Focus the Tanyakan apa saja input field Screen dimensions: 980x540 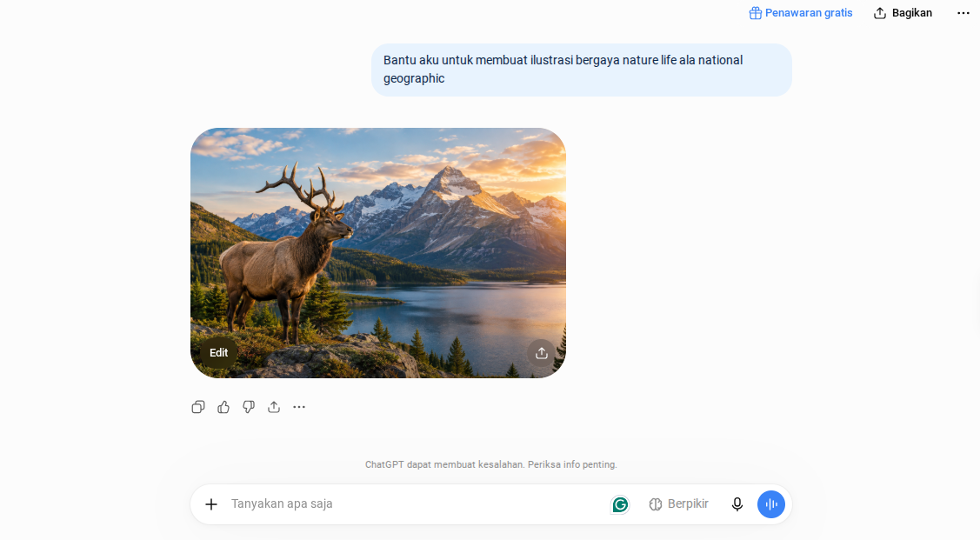(416, 503)
